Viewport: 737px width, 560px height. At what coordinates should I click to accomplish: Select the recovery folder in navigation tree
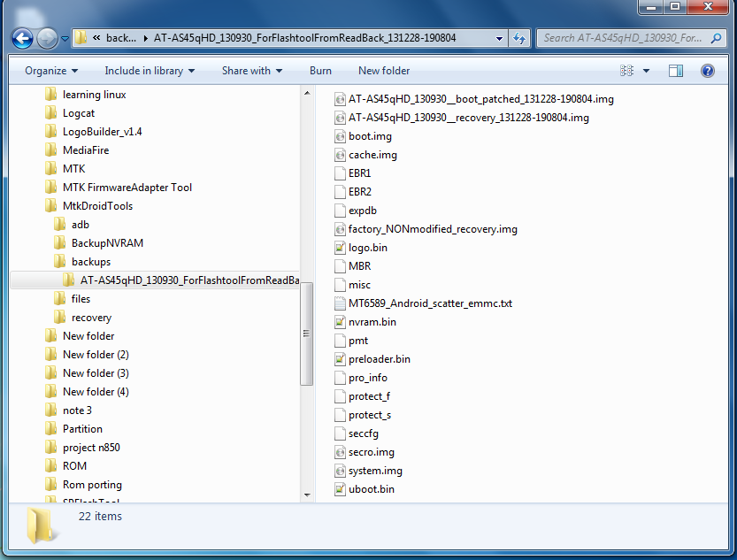(x=91, y=318)
